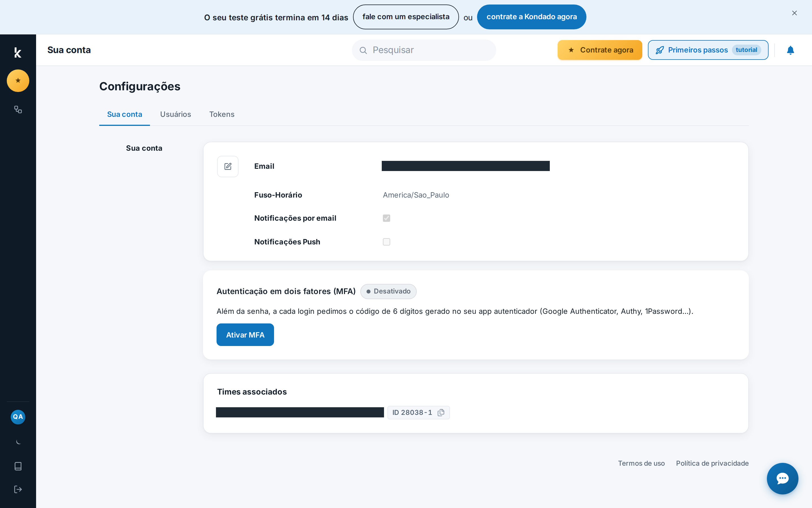The height and width of the screenshot is (508, 812).
Task: Click contrate a Kondado agora
Action: click(531, 17)
